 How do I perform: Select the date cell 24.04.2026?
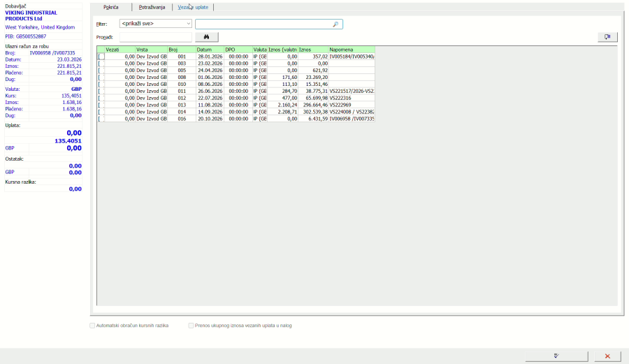[210, 71]
